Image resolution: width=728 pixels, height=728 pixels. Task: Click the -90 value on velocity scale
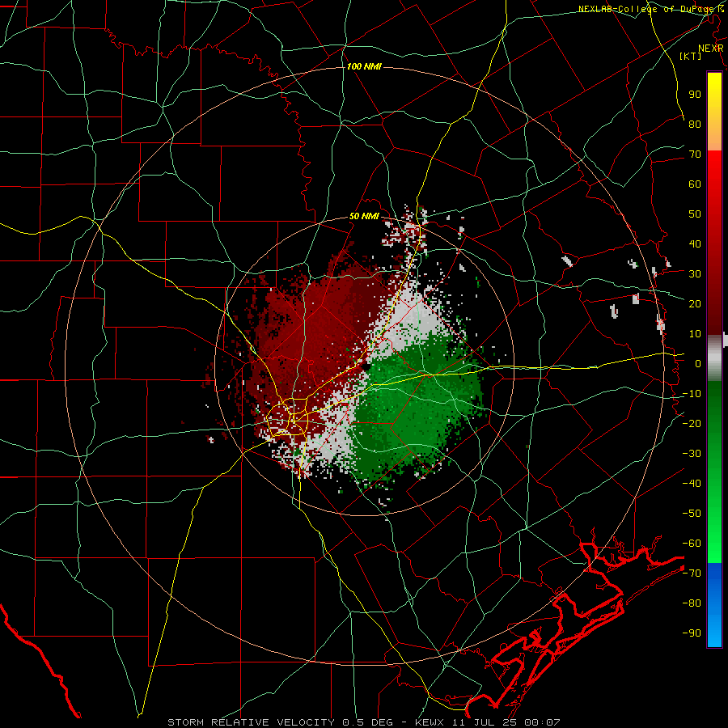692,633
